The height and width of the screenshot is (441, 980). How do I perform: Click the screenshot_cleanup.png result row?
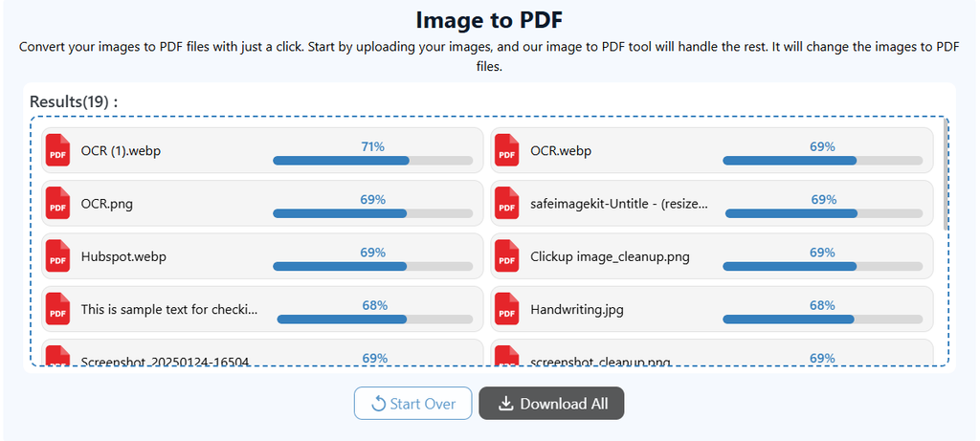click(712, 352)
